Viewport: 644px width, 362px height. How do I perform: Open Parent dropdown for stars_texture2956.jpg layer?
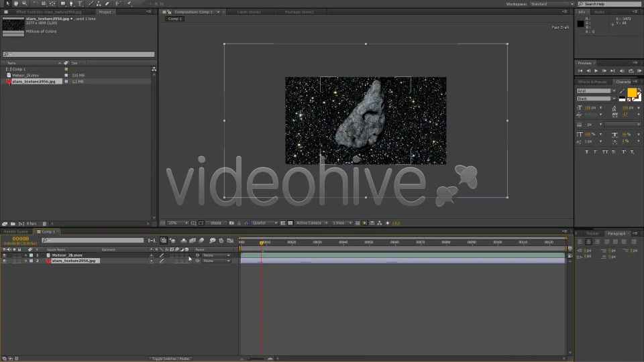(216, 261)
